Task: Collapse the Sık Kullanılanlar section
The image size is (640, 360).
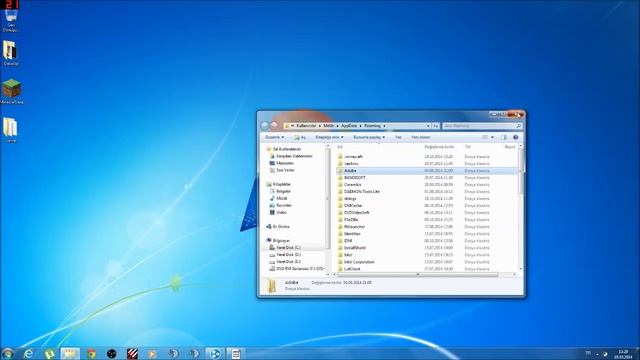Action: (x=284, y=149)
